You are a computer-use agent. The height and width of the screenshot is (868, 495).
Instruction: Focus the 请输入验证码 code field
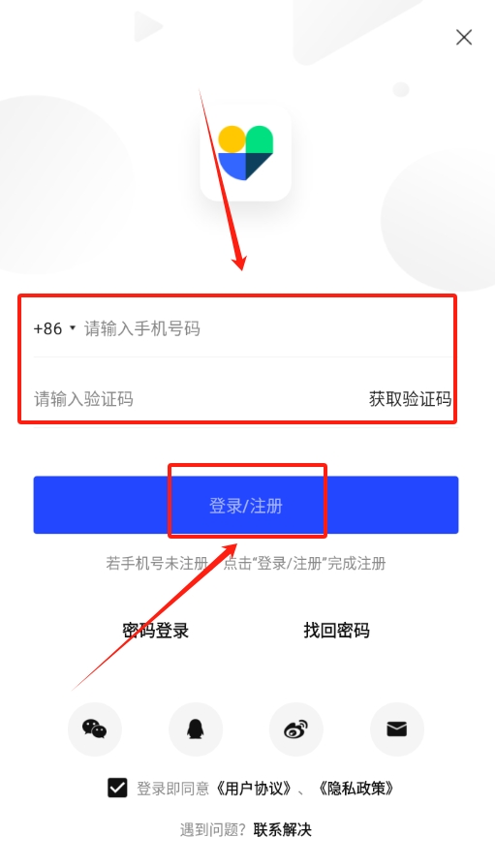click(200, 398)
